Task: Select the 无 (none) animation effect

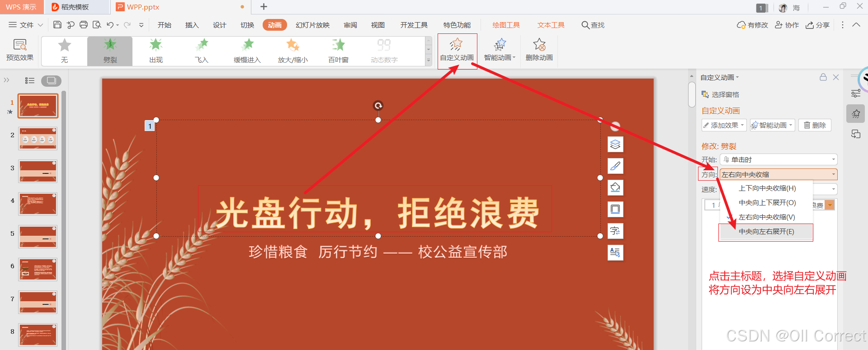Action: pyautogui.click(x=65, y=51)
